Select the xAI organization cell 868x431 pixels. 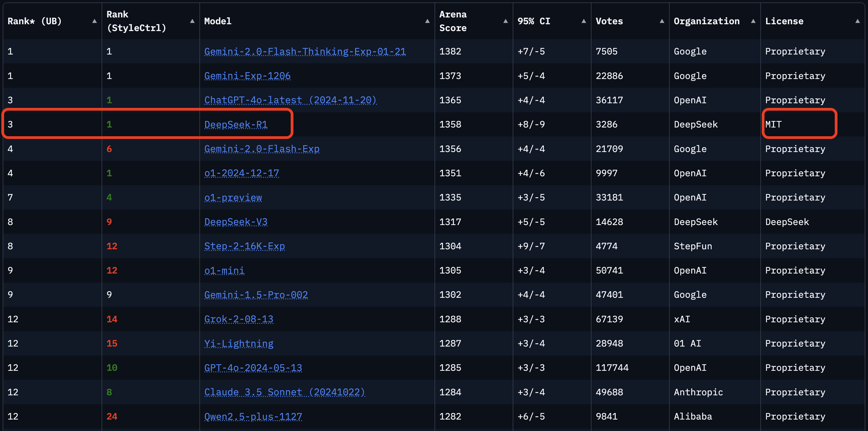tap(682, 319)
